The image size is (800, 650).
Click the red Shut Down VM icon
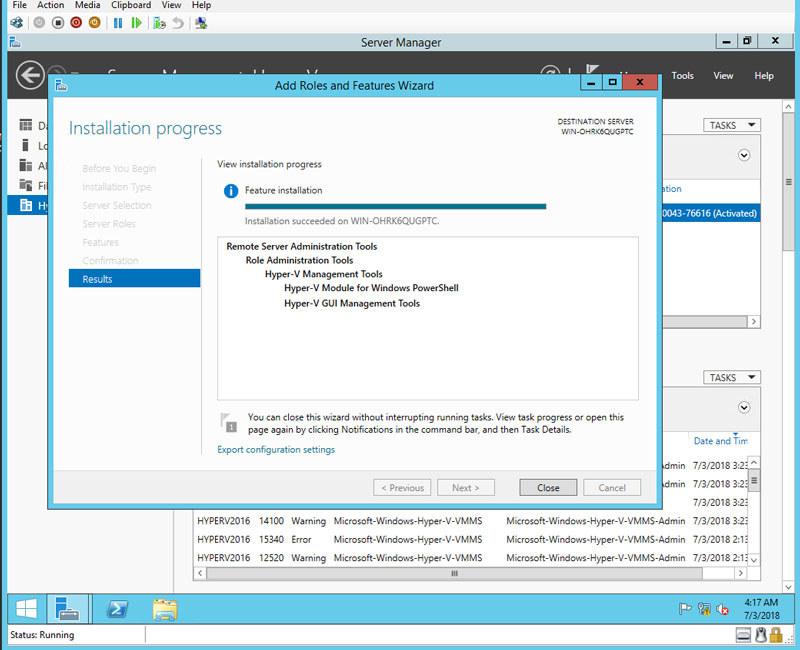(x=76, y=22)
